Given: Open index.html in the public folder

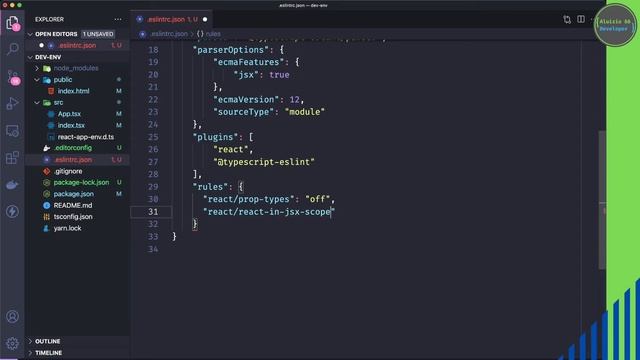Looking at the screenshot, I should tap(73, 91).
